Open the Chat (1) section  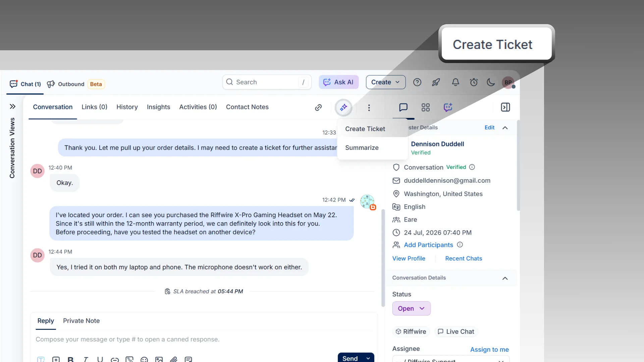click(25, 84)
